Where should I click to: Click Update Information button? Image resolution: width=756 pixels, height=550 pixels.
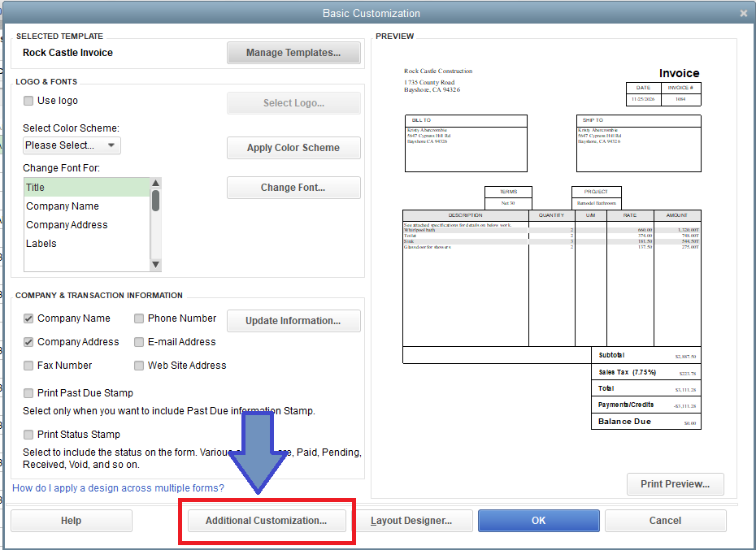pos(293,321)
